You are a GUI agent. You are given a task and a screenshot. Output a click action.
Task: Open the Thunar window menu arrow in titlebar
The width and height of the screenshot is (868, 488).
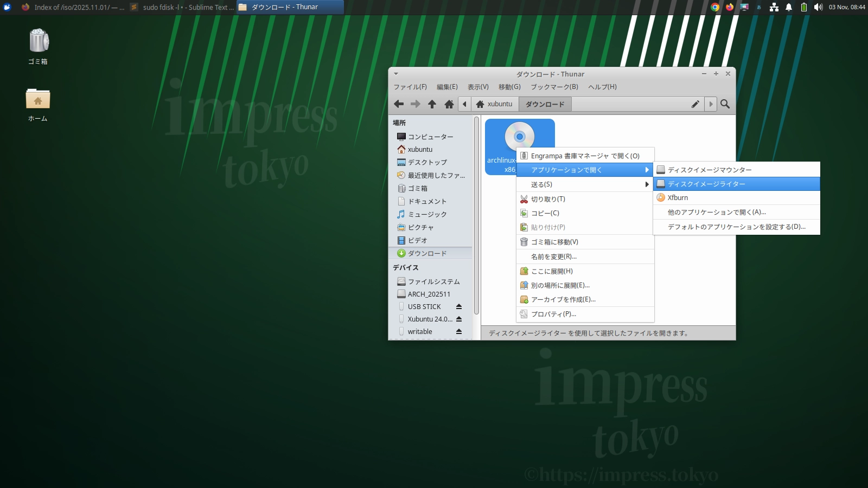[396, 74]
